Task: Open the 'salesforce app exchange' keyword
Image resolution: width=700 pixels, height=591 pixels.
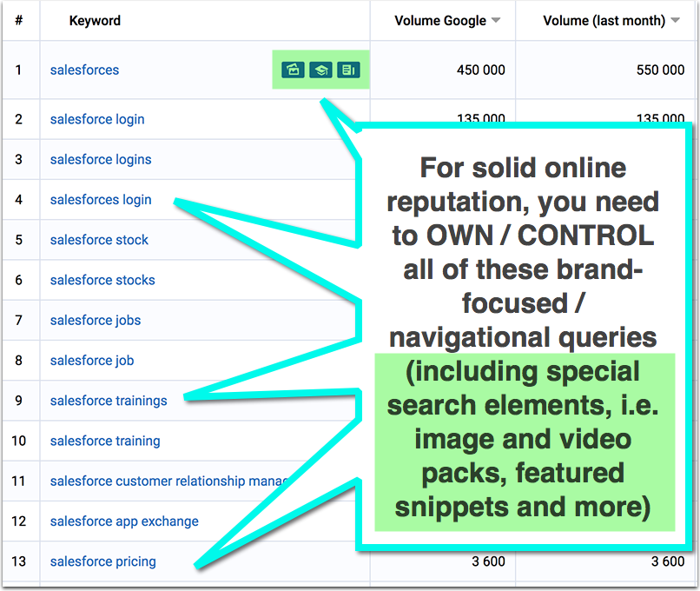Action: (x=124, y=521)
